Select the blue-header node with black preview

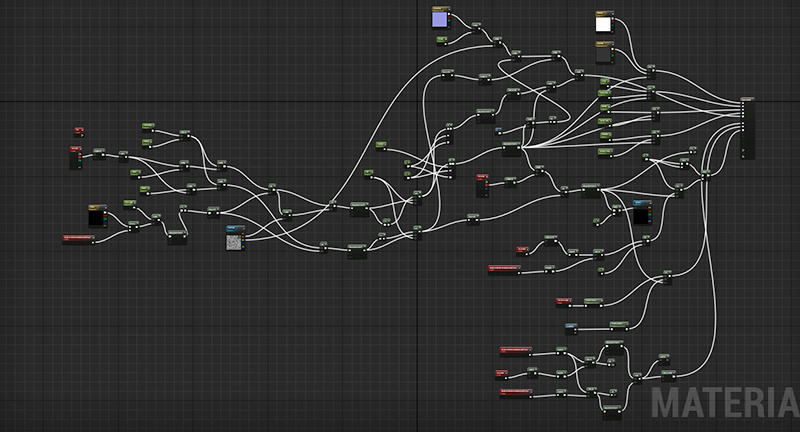642,212
